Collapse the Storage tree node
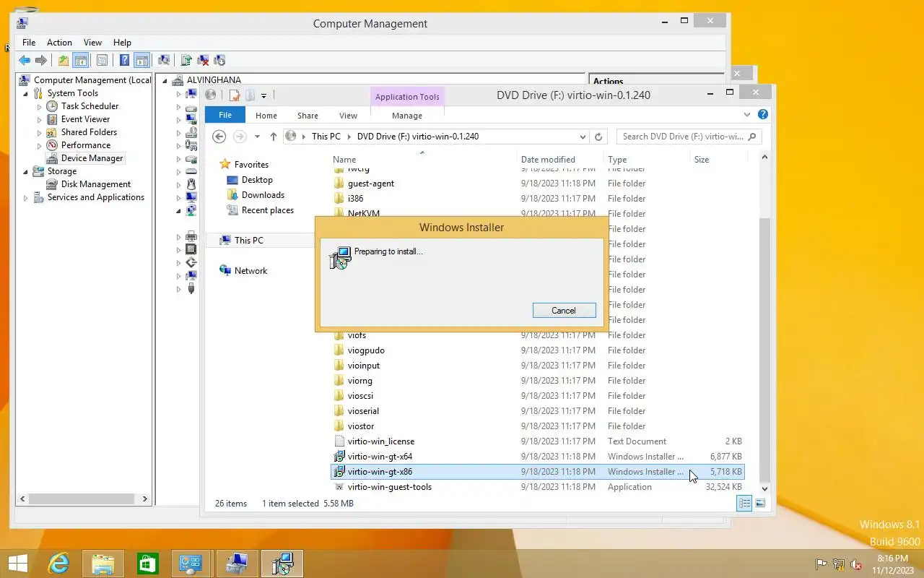Image resolution: width=924 pixels, height=578 pixels. (x=26, y=172)
